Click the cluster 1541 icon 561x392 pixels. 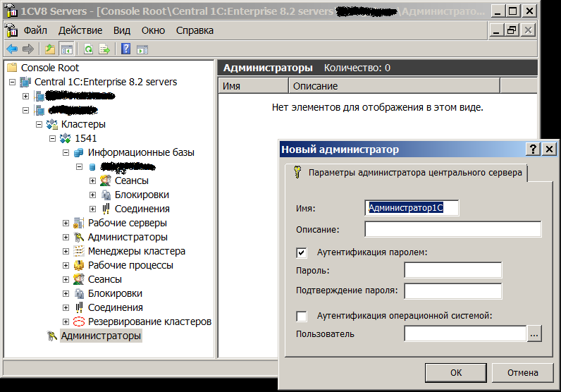click(65, 138)
